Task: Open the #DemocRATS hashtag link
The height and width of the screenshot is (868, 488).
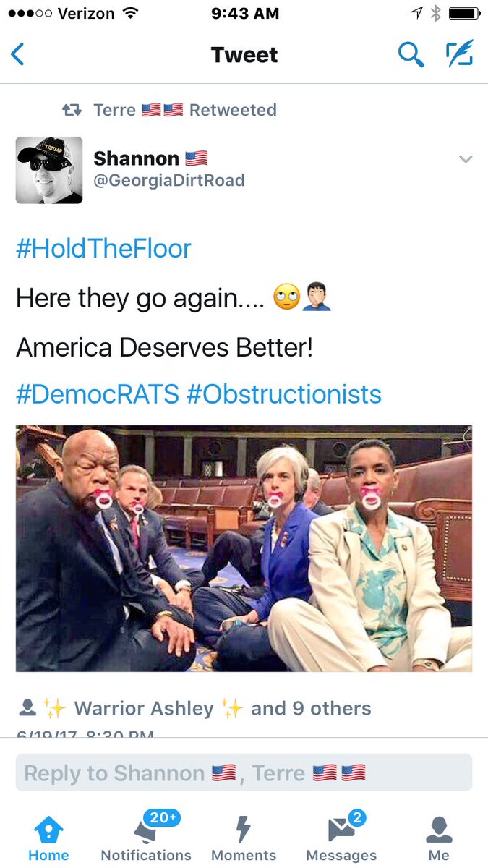Action: [98, 394]
